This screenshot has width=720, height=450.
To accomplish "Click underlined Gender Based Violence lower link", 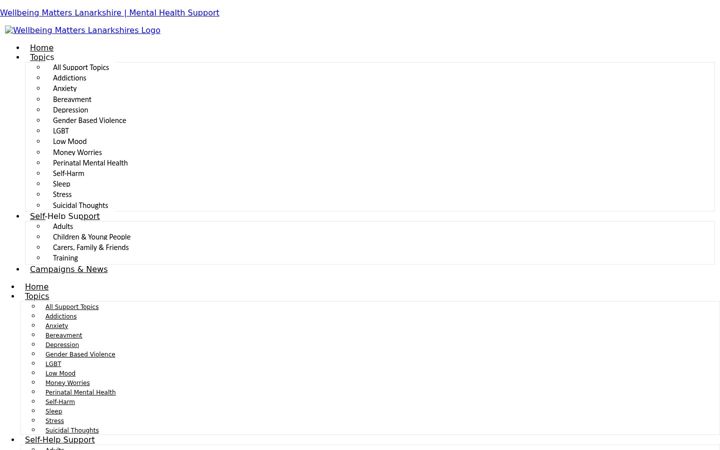I will coord(80,354).
